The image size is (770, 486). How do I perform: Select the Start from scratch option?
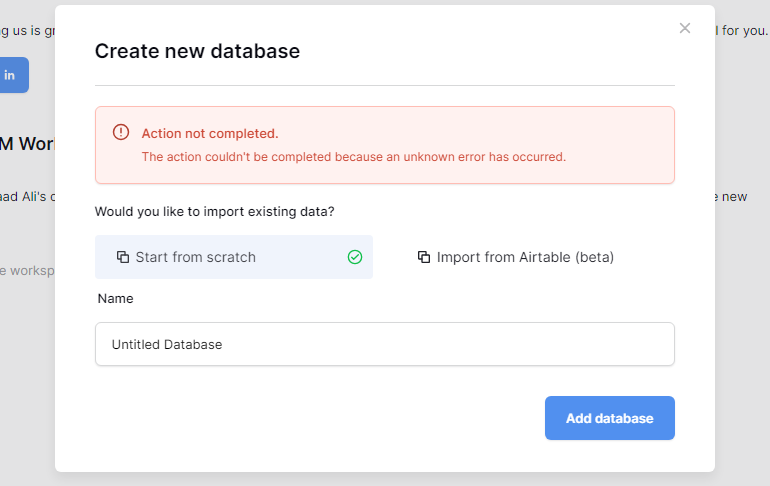(x=234, y=257)
